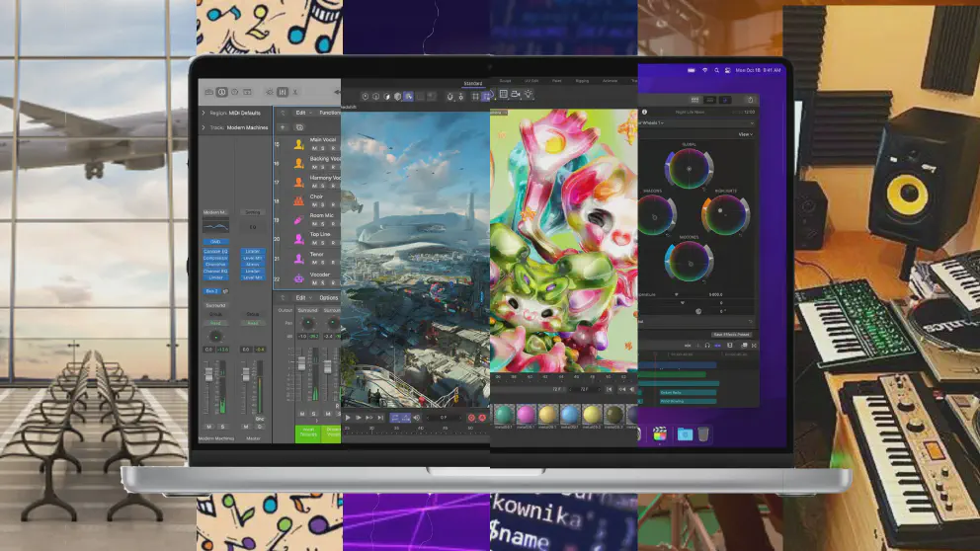Screen dimensions: 980x551
Task: Switch to the Paint tab
Action: click(x=556, y=81)
